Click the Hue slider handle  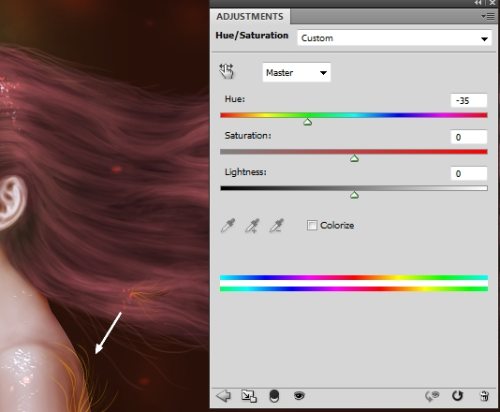point(308,122)
